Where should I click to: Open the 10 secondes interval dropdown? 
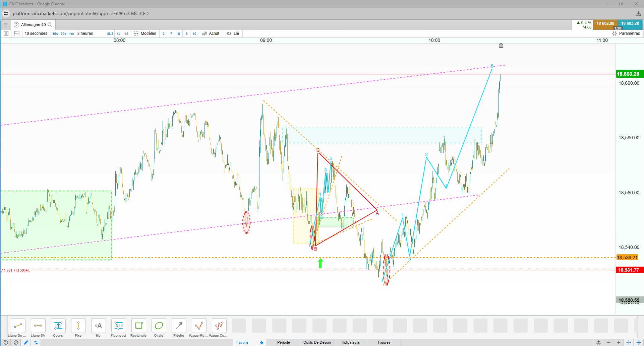click(x=36, y=33)
